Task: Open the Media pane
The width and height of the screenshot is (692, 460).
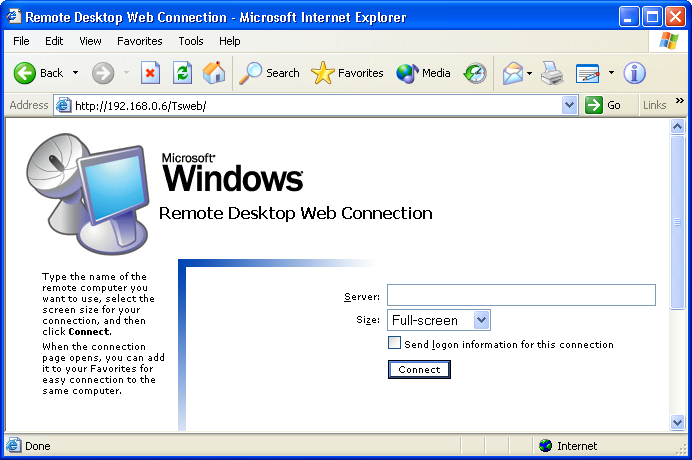Action: 423,73
